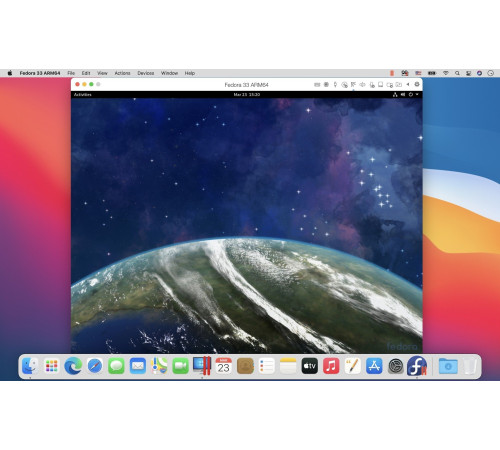Open the Devices menu

(146, 73)
